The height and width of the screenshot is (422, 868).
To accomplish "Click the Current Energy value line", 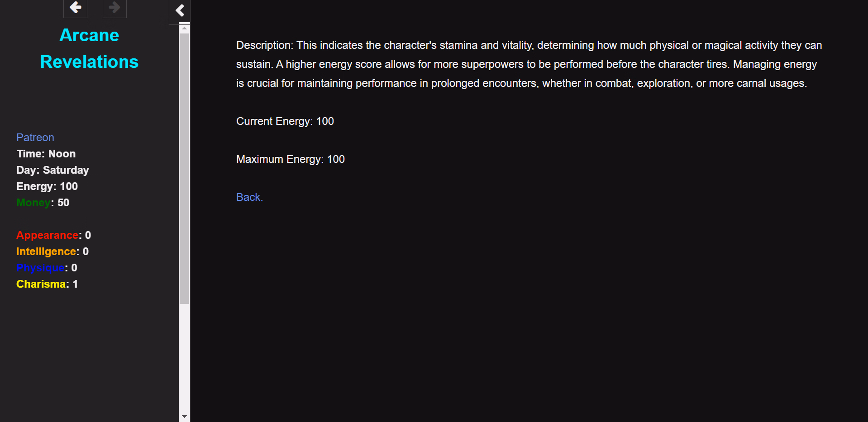I will pos(285,121).
